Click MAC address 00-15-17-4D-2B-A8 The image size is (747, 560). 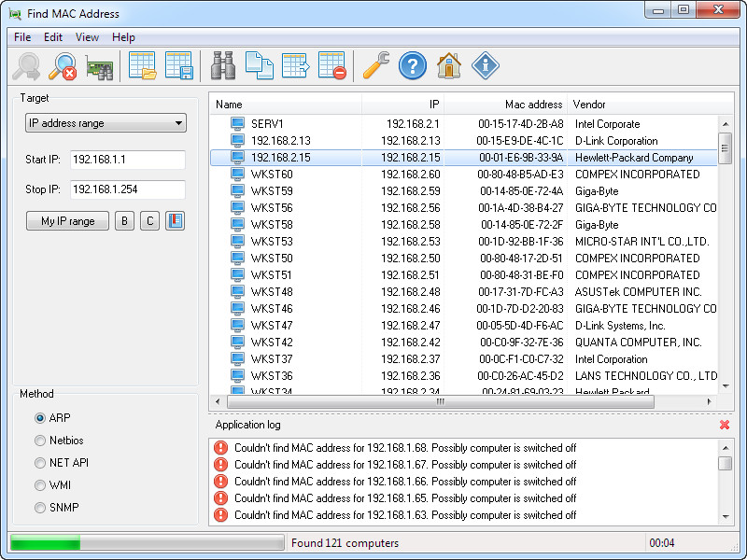(x=521, y=124)
